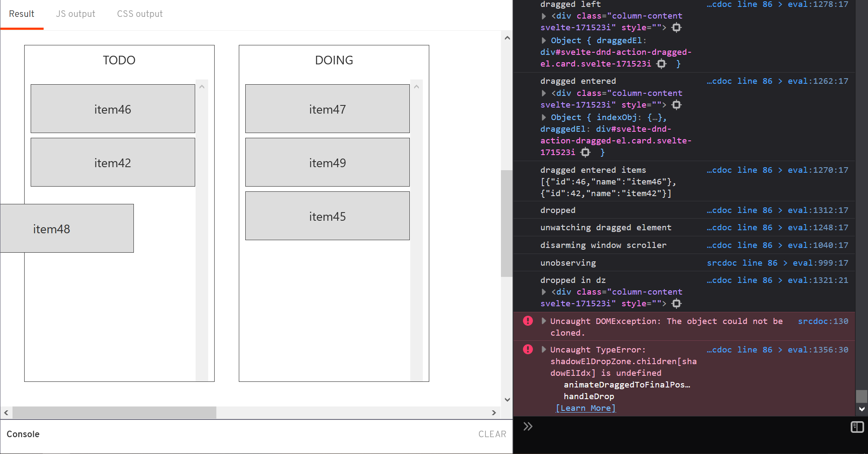Click the horizontal scrollbar right arrow
This screenshot has width=868, height=454.
(494, 413)
